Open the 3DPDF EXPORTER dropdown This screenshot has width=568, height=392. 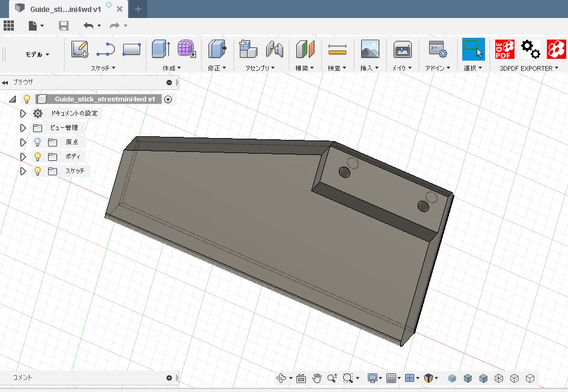[528, 68]
